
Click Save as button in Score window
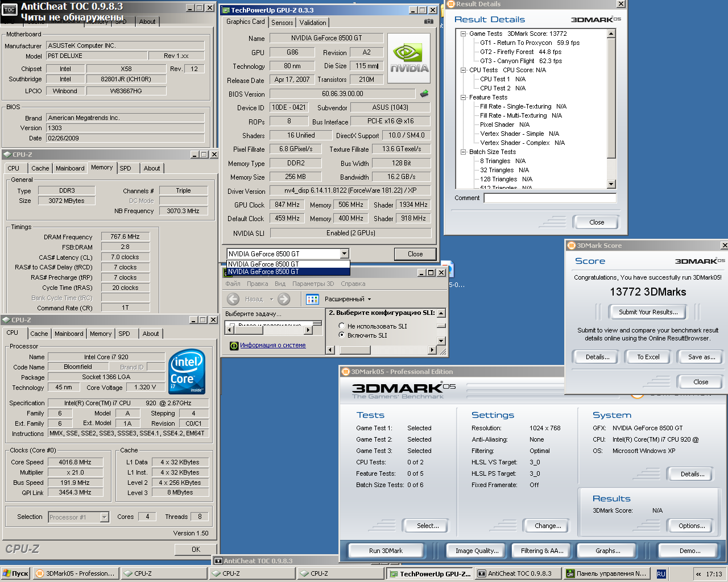coord(701,357)
